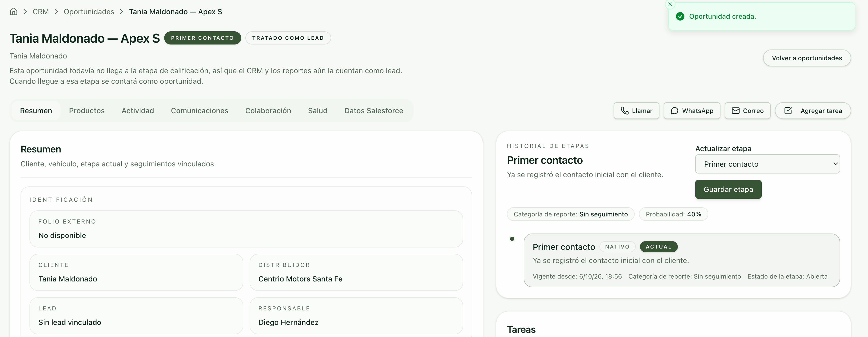Click the Tareas section heading
The width and height of the screenshot is (868, 337).
[521, 330]
